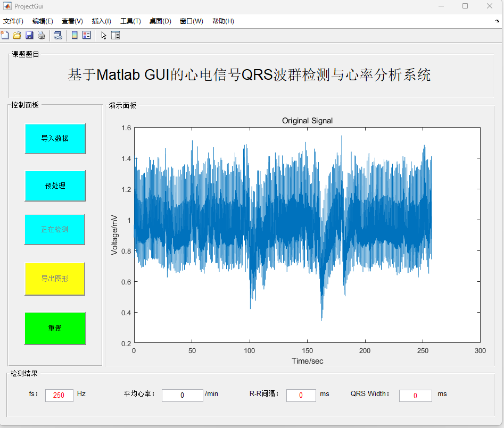
Task: Click the fs sampling frequency field
Action: (x=59, y=395)
